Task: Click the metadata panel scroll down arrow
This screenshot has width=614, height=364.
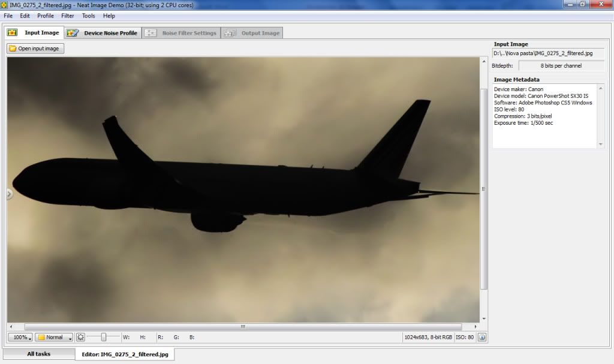Action: (x=601, y=144)
